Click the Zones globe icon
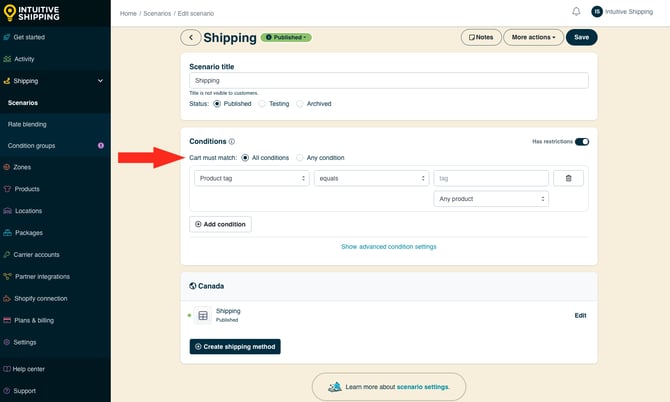This screenshot has height=402, width=670. (7, 167)
